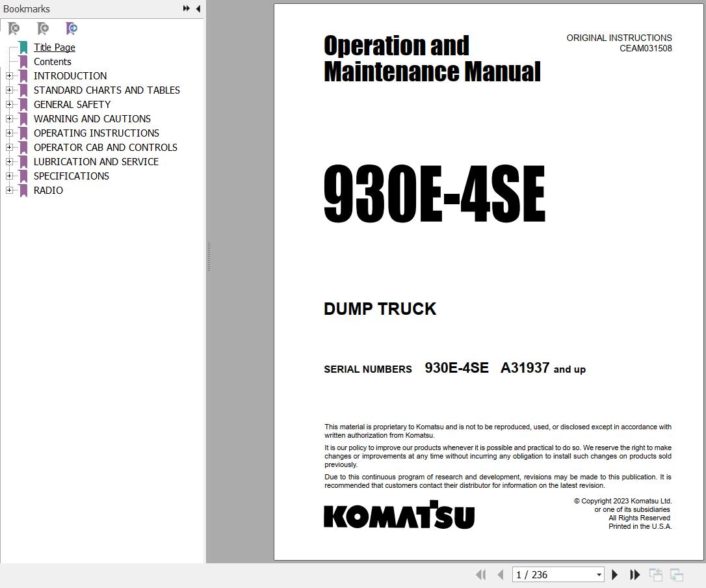Click the DUMP TRUCK text on page

click(380, 309)
